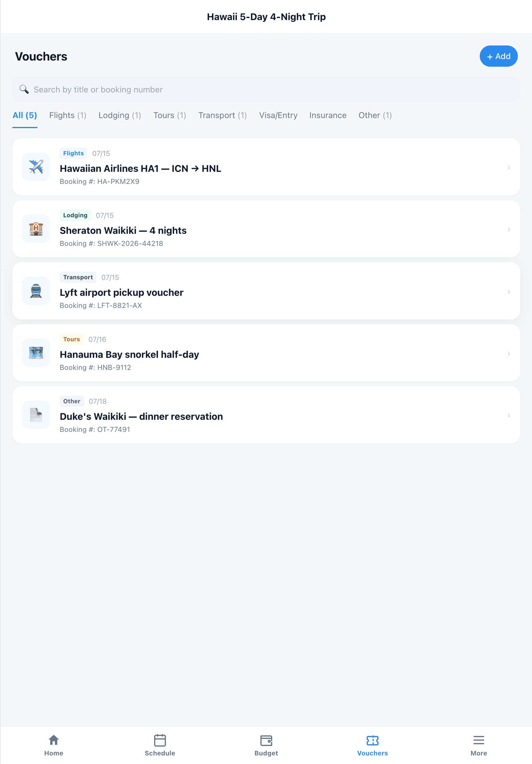Click the map icon on Hanauma Bay snorkel voucher

click(36, 353)
